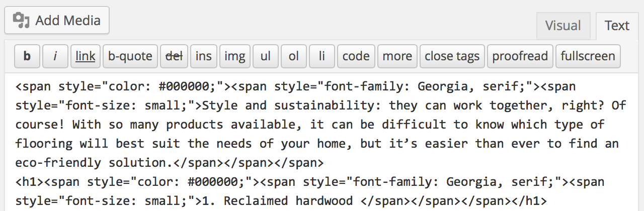Apply bold with the b button
The height and width of the screenshot is (211, 644).
pos(27,56)
